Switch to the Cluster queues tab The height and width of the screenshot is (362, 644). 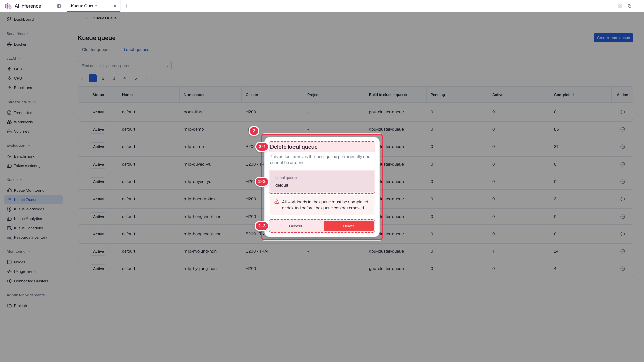[x=96, y=50]
